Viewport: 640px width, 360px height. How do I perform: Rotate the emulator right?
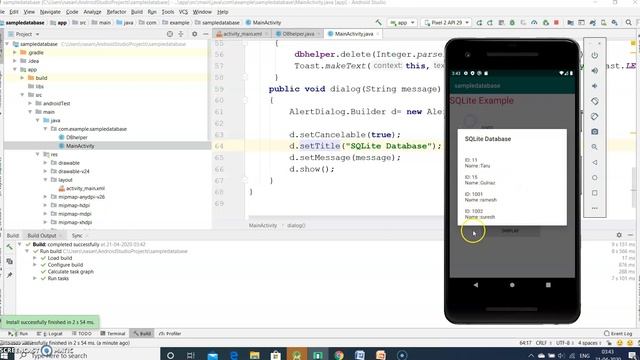(595, 116)
